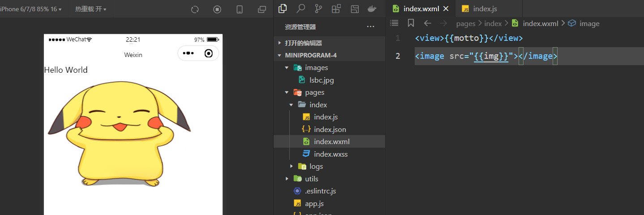Collapse the MINIPROGRAM-4 project section
The image size is (644, 215).
coord(329,55)
